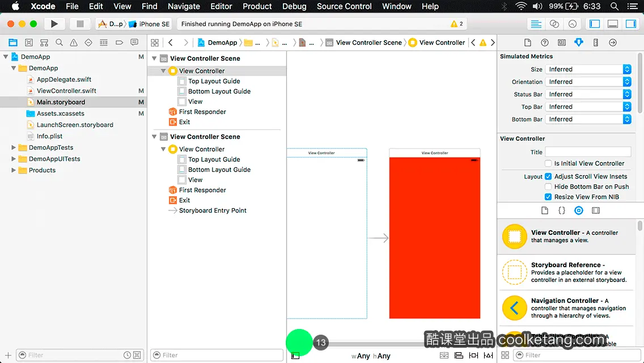
Task: Run the app with the Play button
Action: (x=54, y=24)
